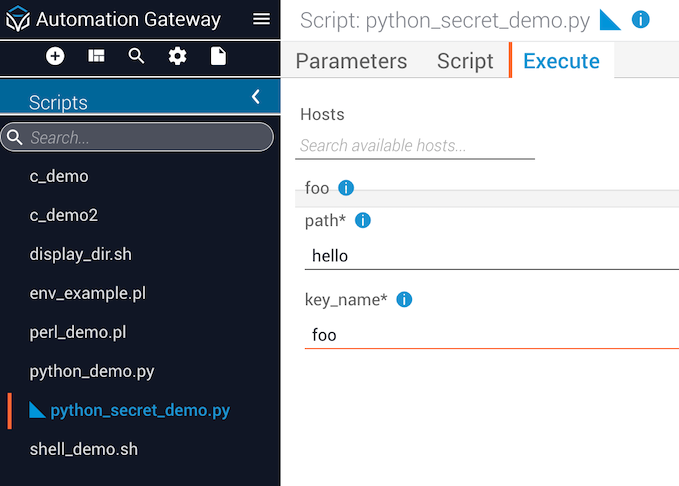
Task: Click the document file icon in toolbar
Action: (218, 56)
